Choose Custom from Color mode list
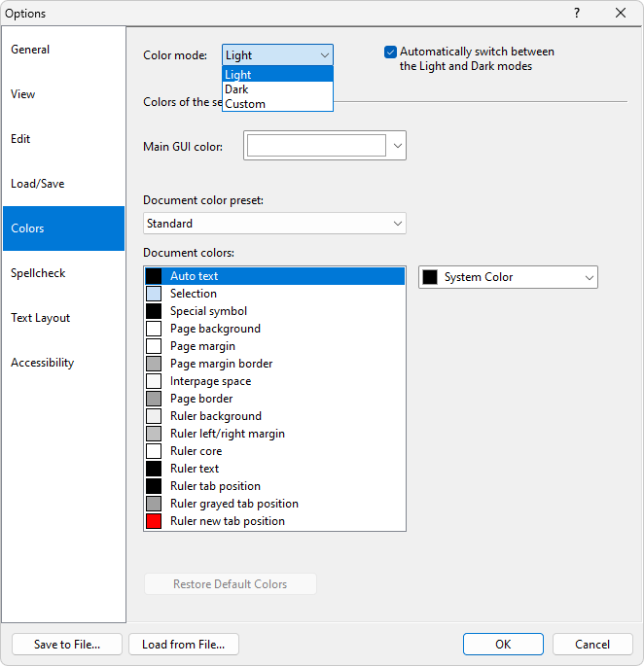Image resolution: width=644 pixels, height=666 pixels. (245, 104)
